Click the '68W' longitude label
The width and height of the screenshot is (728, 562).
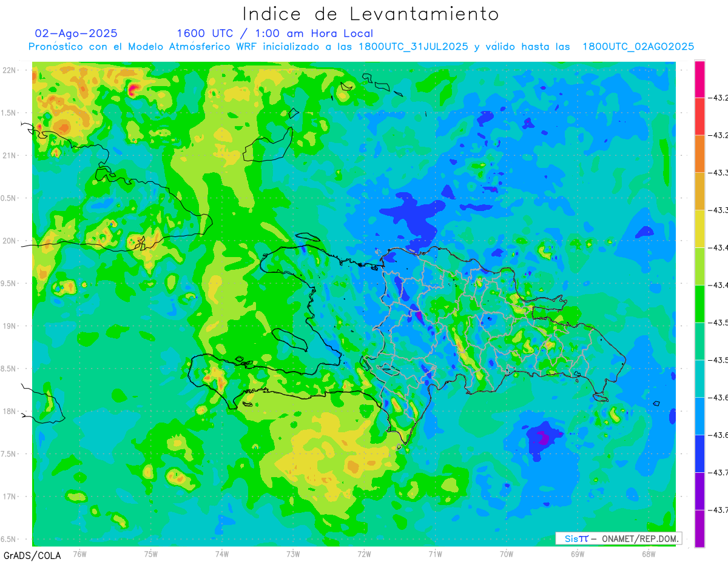pos(649,554)
